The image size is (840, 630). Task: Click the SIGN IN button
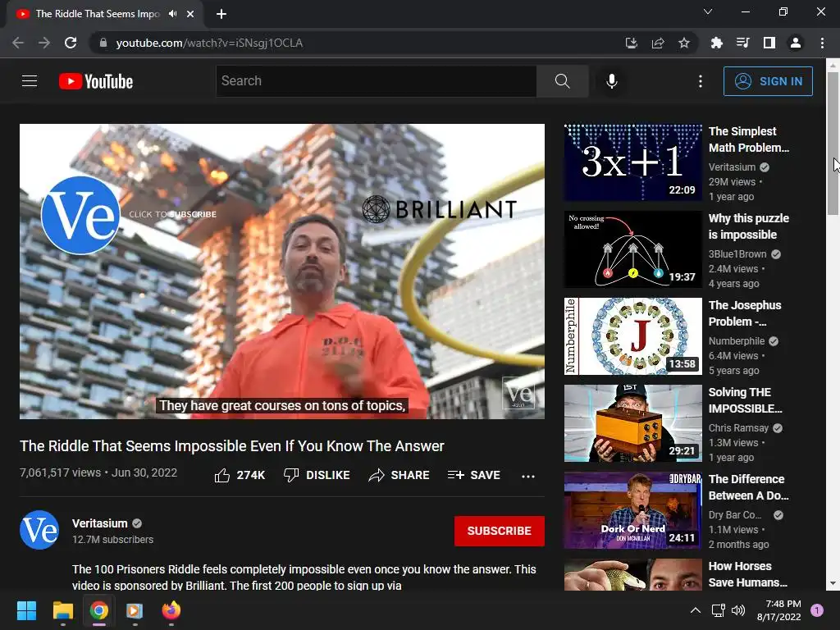pos(768,81)
